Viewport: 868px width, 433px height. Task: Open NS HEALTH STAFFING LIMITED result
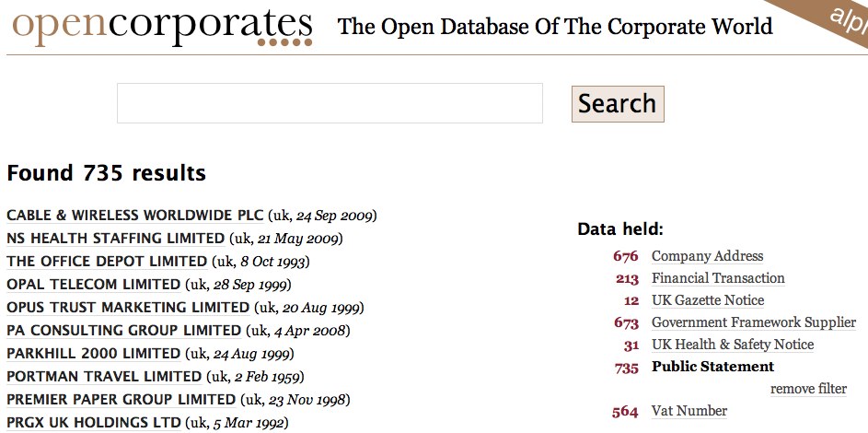[115, 239]
